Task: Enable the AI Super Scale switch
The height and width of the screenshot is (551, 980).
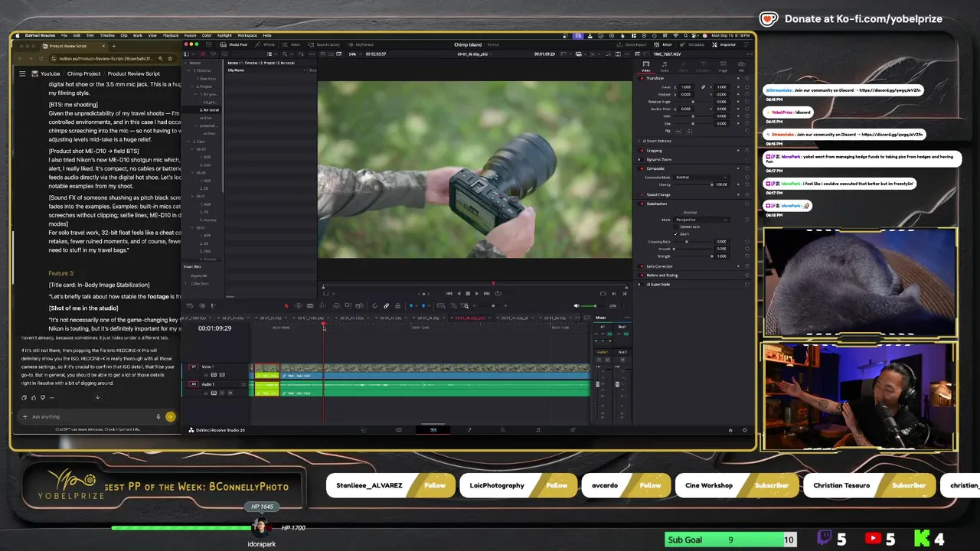Action: (640, 285)
